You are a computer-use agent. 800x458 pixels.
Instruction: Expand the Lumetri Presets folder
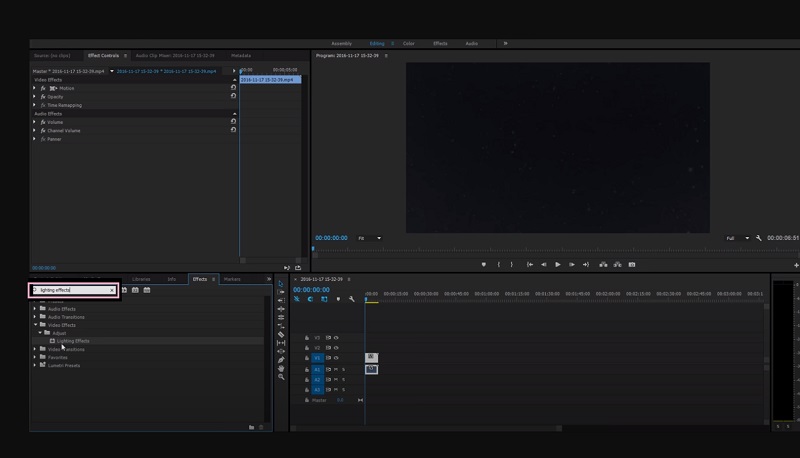[x=35, y=365]
